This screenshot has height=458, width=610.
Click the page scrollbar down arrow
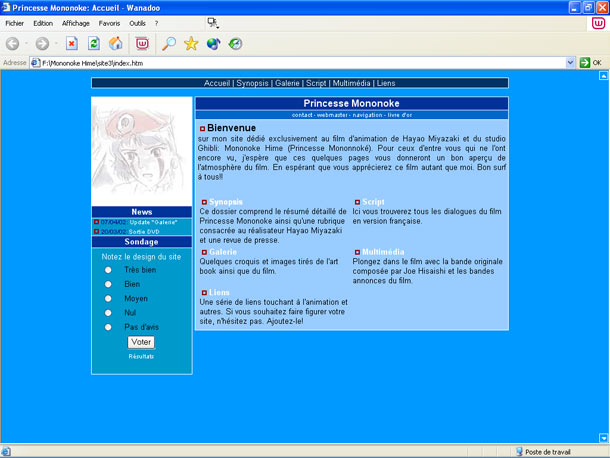click(603, 438)
